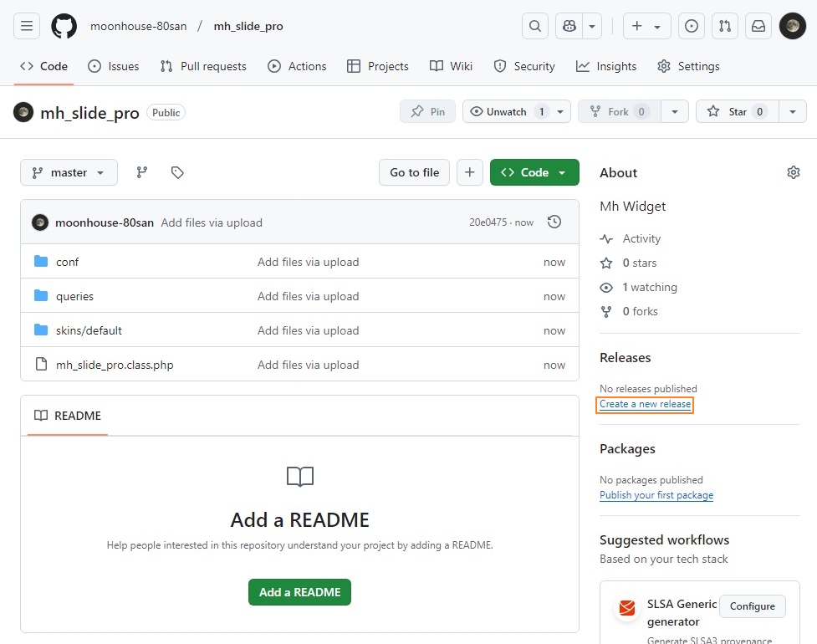Open the 0 stars link
817x644 pixels.
(628, 263)
